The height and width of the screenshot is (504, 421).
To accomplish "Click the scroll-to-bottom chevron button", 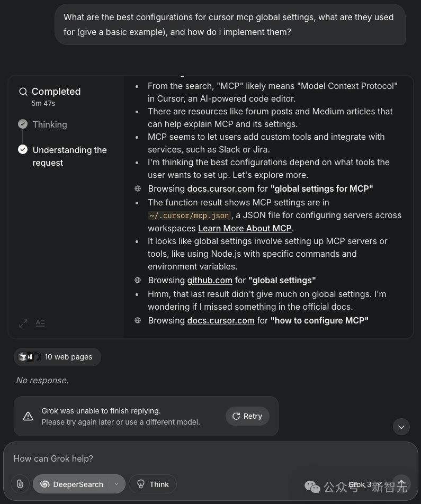I will click(x=401, y=426).
